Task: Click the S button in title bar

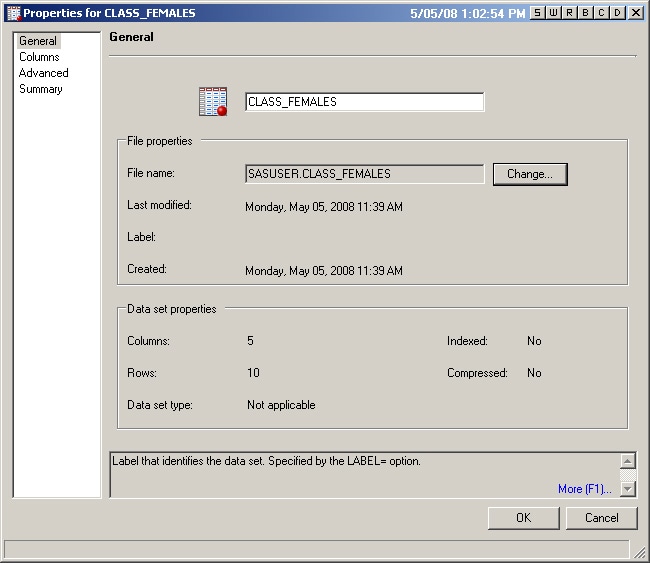Action: coord(538,13)
